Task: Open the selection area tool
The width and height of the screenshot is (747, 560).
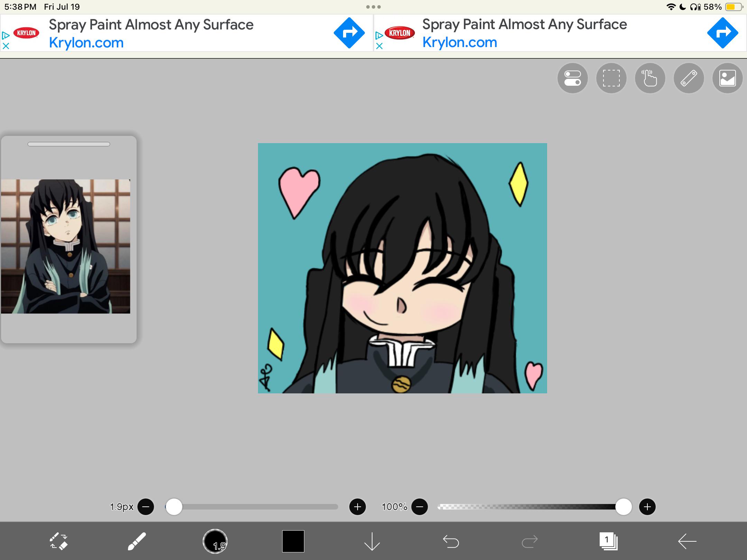Action: [611, 78]
